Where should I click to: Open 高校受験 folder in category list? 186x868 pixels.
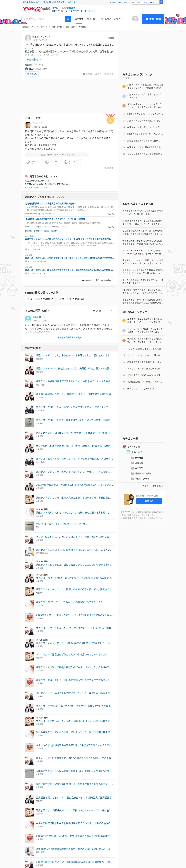tap(139, 463)
